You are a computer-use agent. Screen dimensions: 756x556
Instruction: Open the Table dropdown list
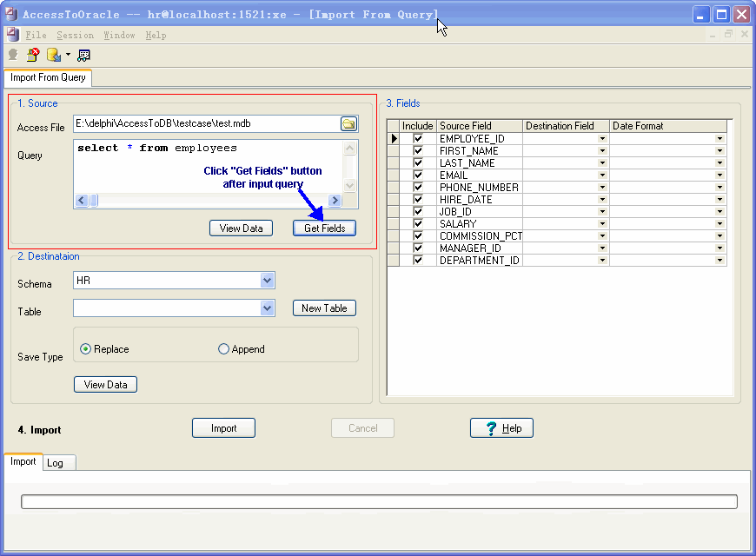(267, 308)
